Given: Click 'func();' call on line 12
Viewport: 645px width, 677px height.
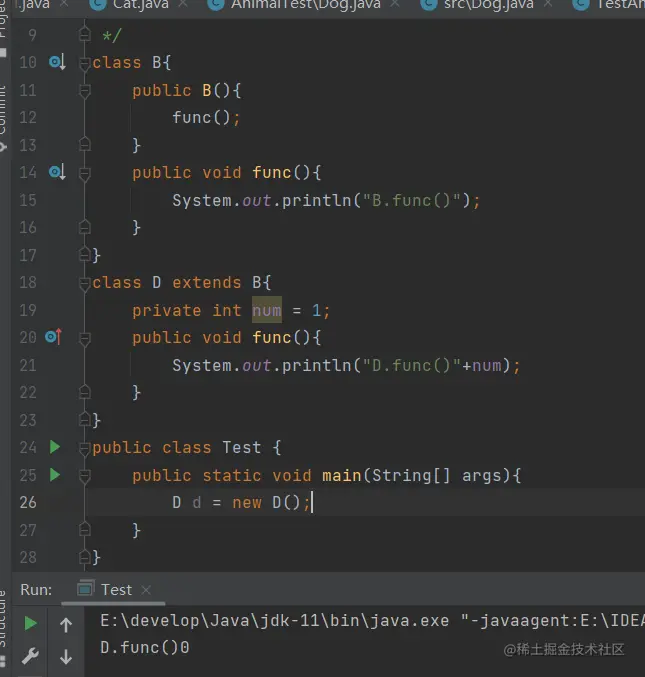Looking at the screenshot, I should (x=206, y=117).
